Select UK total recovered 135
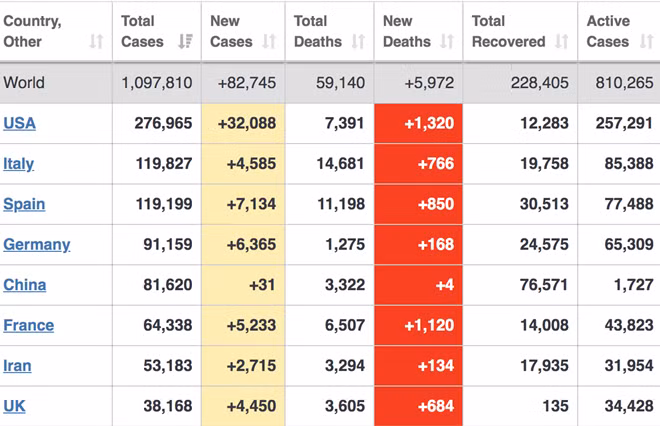Screen dimensions: 660x426 coord(556,406)
